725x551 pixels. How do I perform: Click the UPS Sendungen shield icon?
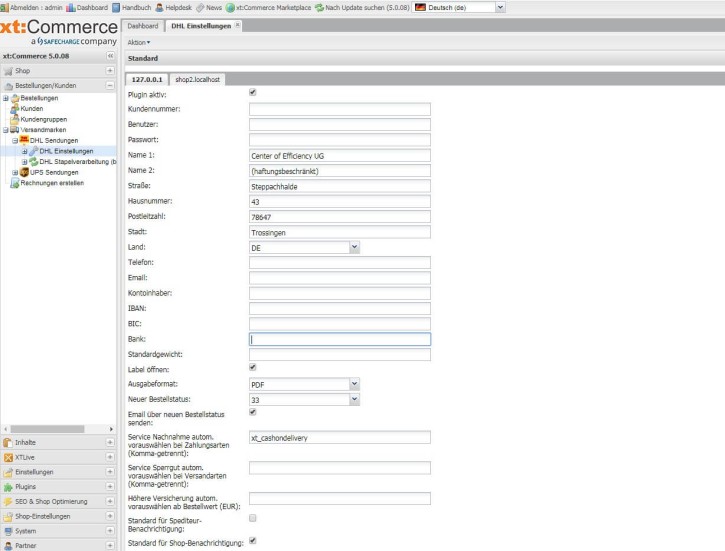[25, 172]
